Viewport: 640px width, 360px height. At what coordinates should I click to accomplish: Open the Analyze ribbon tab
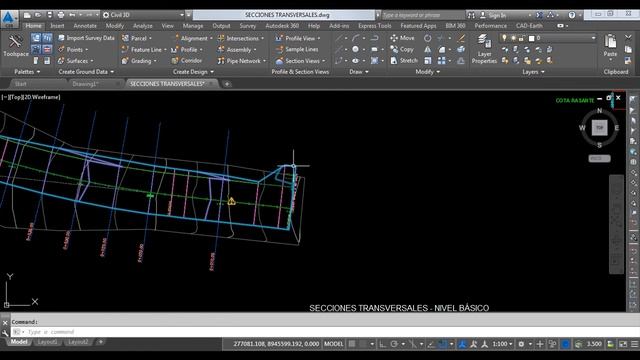(143, 26)
